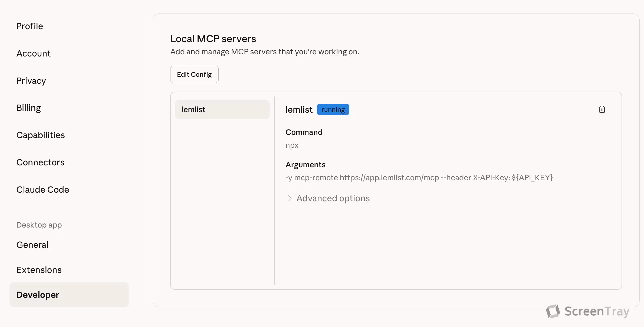Screen dimensions: 644x327
Task: Expand Advanced options chevron
Action: coord(290,198)
